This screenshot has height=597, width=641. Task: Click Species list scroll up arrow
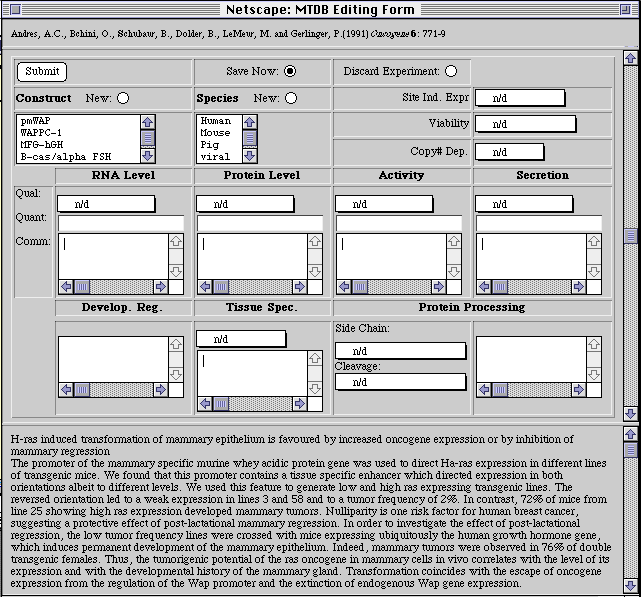pyautogui.click(x=250, y=122)
